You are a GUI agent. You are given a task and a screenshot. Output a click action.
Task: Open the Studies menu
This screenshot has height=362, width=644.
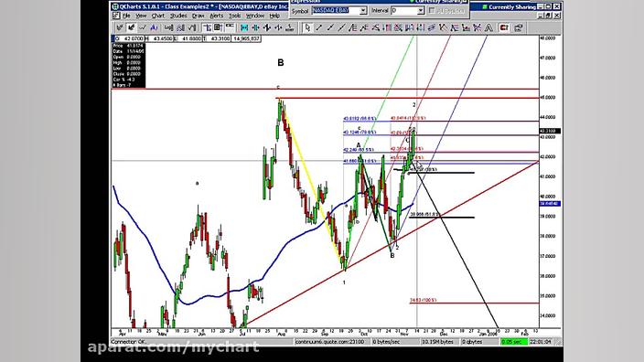(x=178, y=16)
